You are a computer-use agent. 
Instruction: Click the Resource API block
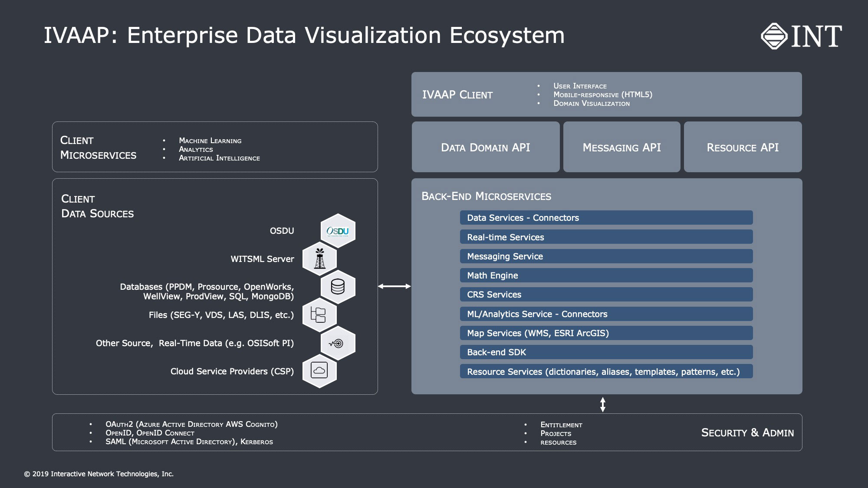(x=743, y=147)
